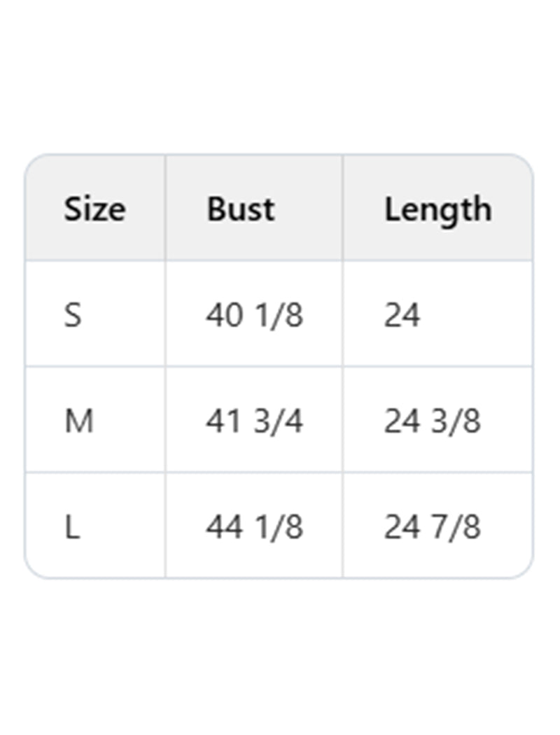
Task: Click the Length column header
Action: click(x=437, y=209)
